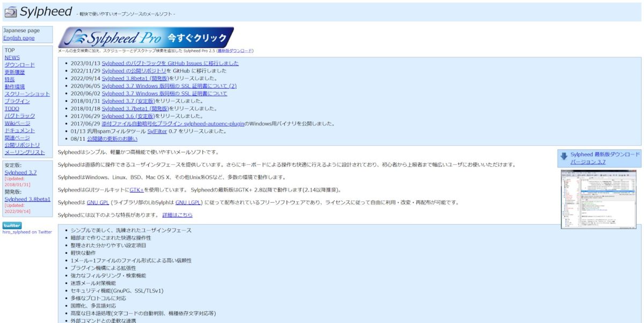
Task: Click 国際化、多言語対応 list item
Action: click(93, 306)
